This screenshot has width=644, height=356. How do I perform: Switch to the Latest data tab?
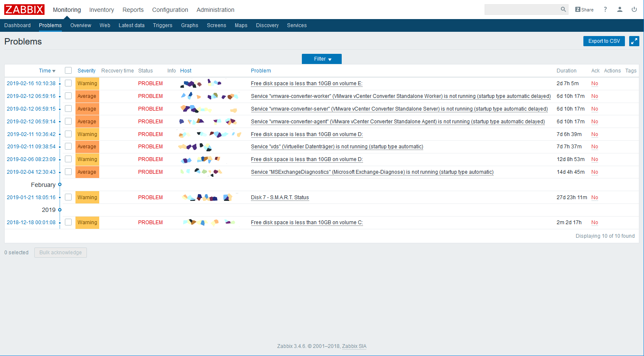point(131,25)
